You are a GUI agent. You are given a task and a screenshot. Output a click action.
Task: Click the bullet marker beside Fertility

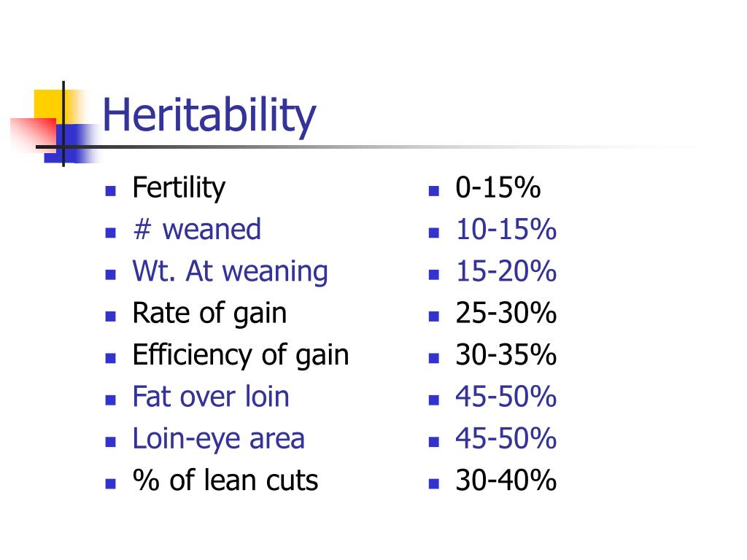111,192
